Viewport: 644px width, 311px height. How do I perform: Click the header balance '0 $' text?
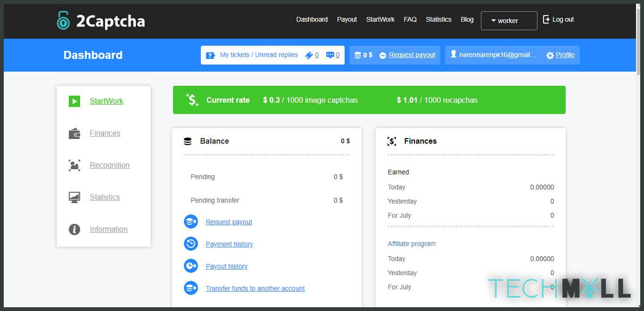tap(368, 55)
